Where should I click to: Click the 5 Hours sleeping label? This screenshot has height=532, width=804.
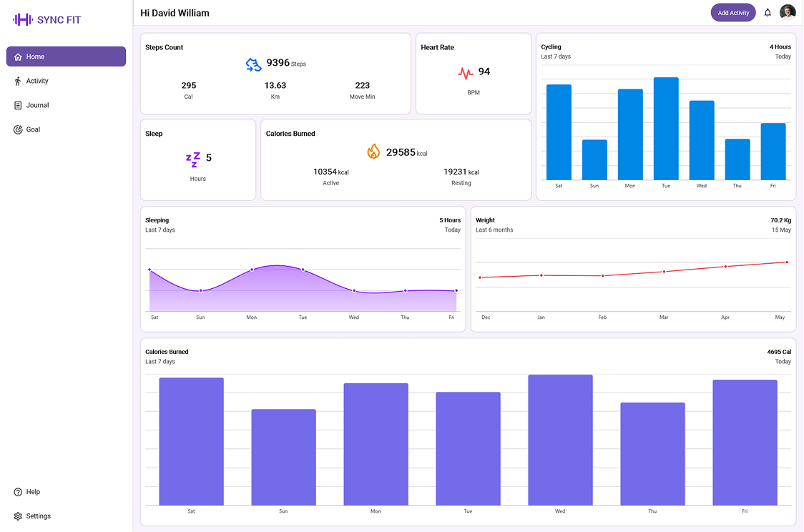[x=450, y=220]
